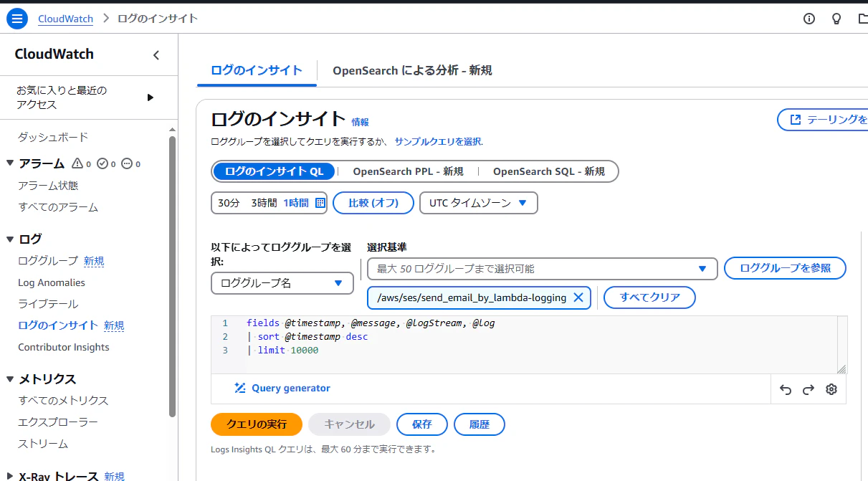
Task: Undo the last query editor change
Action: (786, 390)
